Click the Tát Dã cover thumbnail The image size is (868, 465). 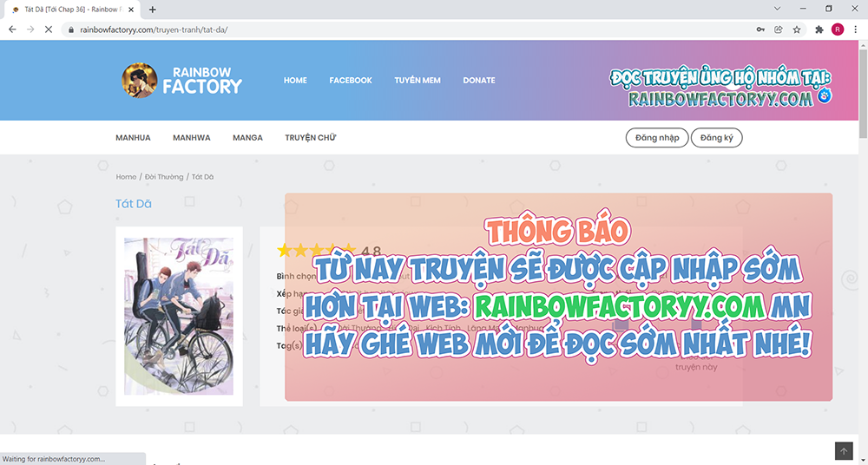click(178, 316)
